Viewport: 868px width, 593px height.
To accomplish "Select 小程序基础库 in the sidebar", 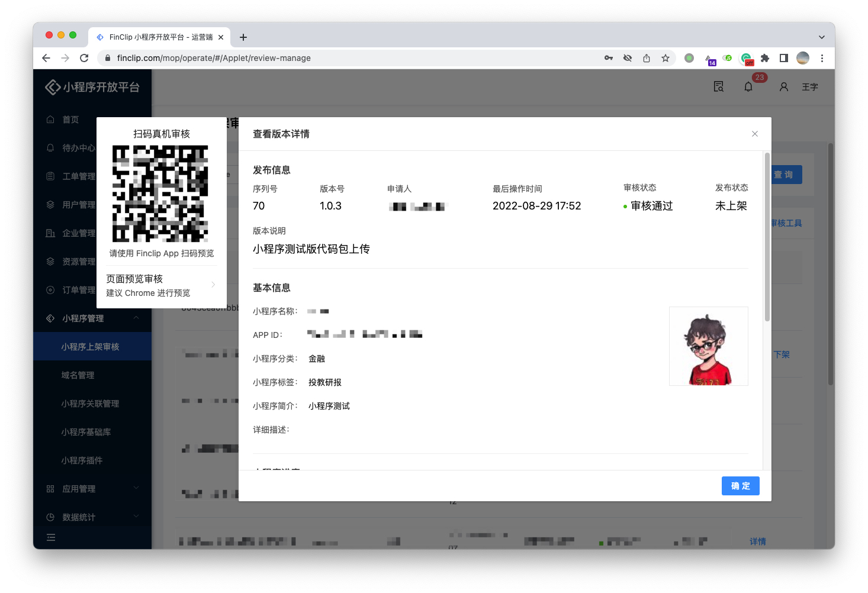I will click(x=86, y=432).
